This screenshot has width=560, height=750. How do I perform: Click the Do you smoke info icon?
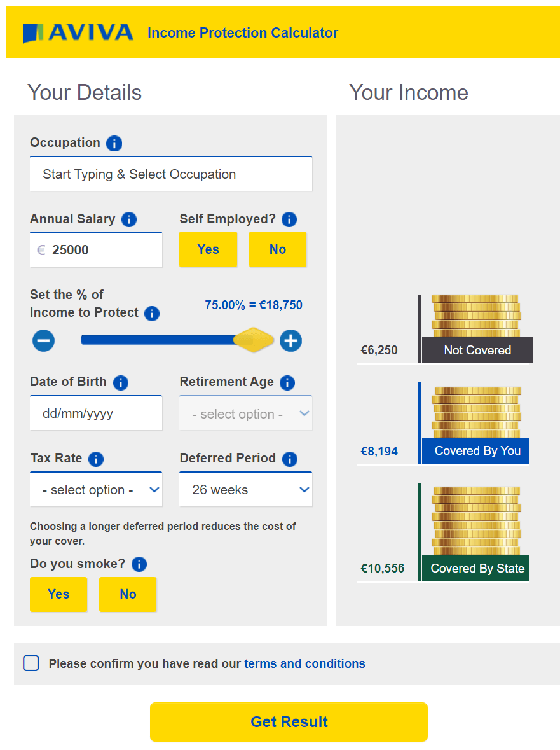139,564
